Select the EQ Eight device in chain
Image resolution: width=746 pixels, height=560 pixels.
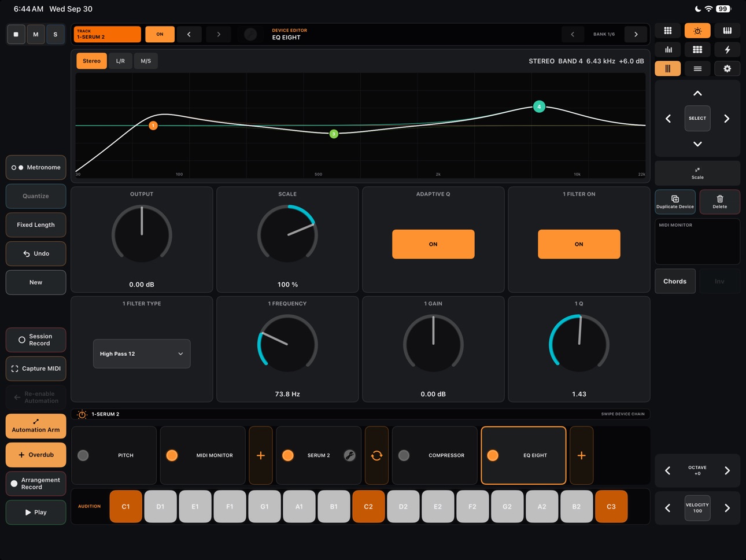click(x=523, y=455)
